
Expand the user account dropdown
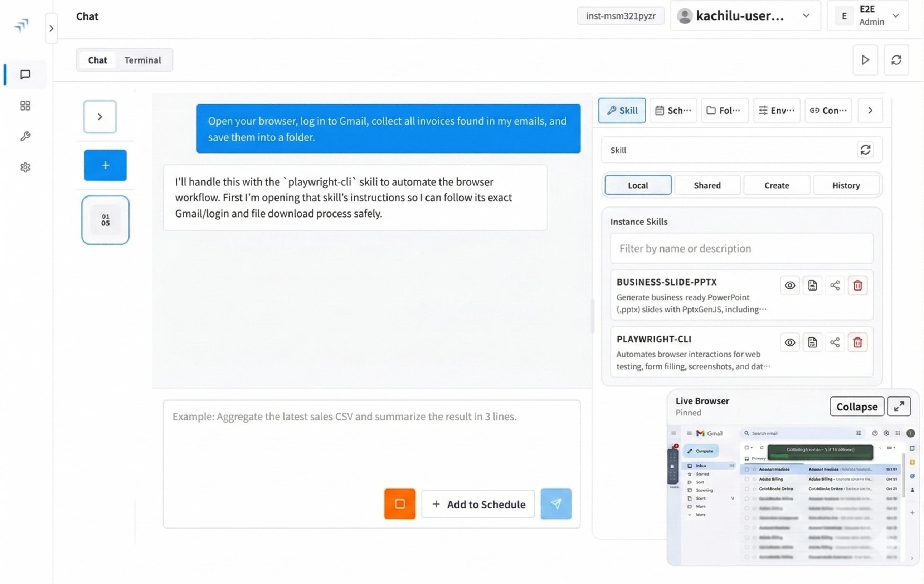click(806, 16)
